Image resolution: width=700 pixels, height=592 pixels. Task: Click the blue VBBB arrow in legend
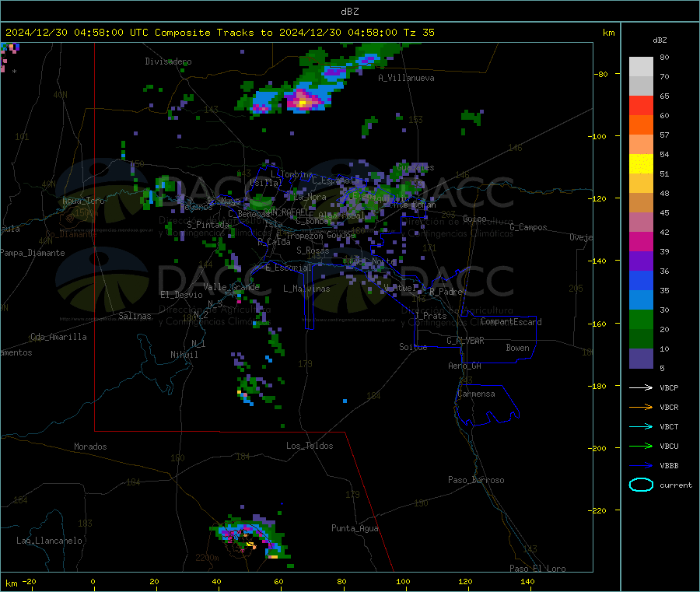tap(641, 465)
